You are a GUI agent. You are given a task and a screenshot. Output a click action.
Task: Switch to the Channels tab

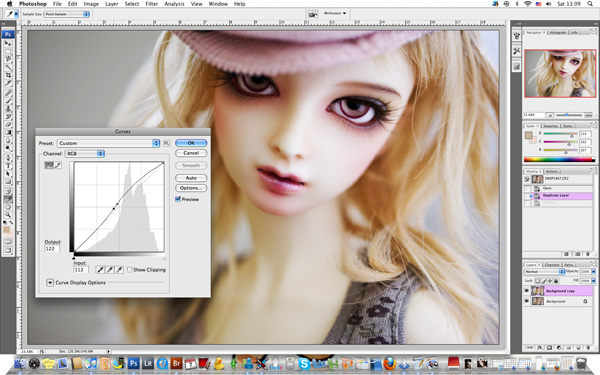(552, 265)
